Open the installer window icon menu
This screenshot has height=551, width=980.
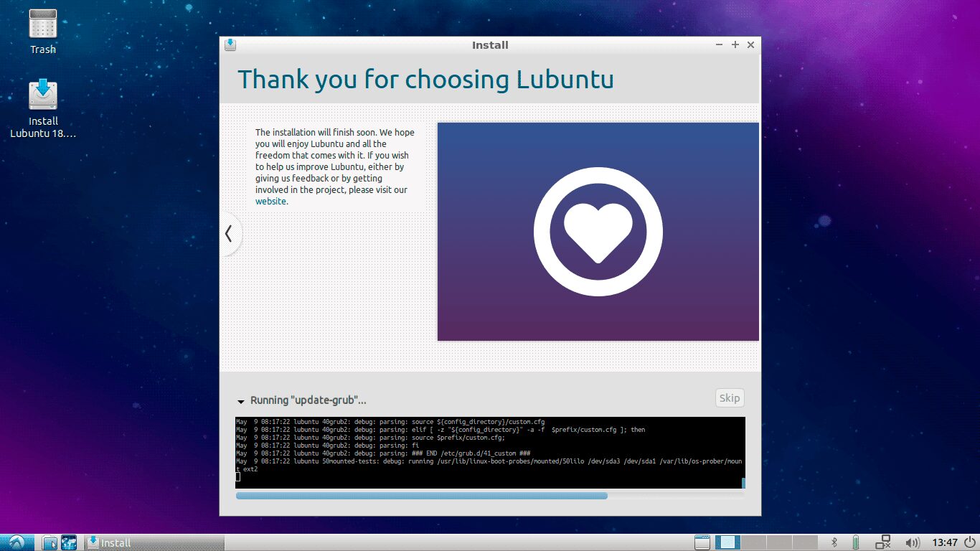tap(230, 44)
